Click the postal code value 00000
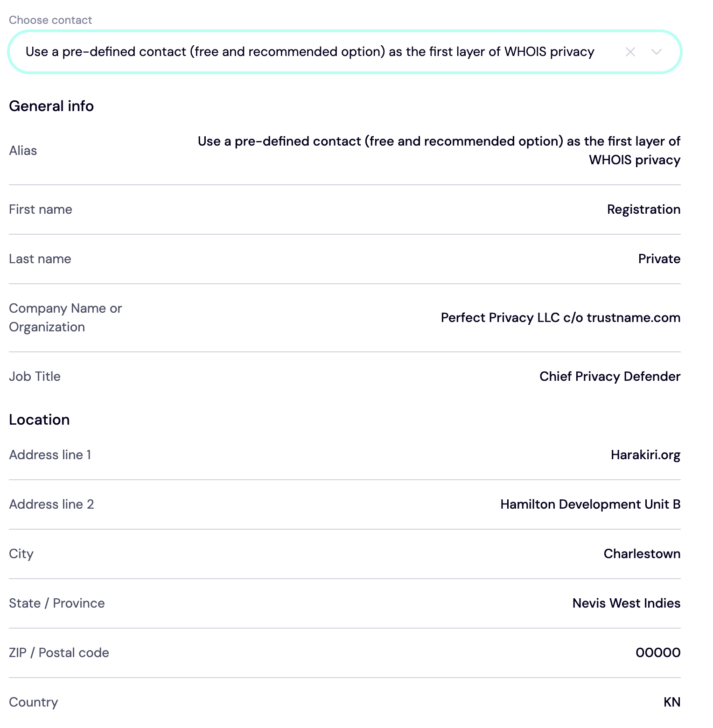713x728 pixels. [x=657, y=653]
